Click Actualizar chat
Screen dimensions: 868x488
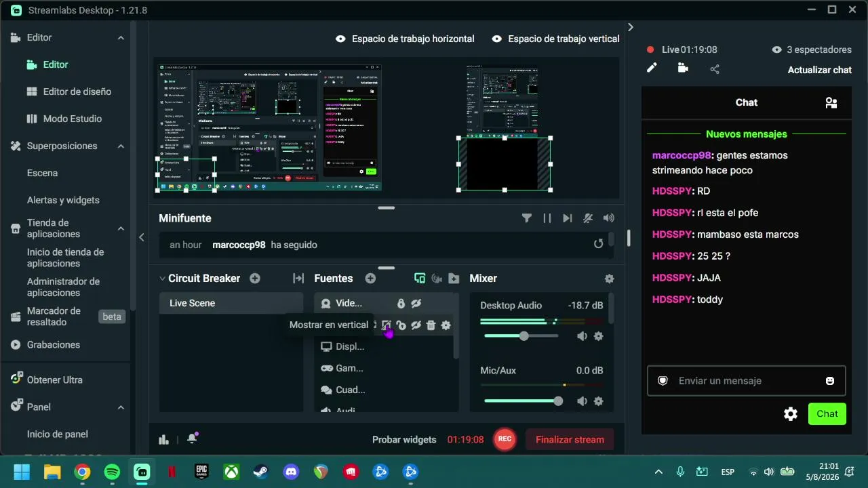(x=819, y=70)
